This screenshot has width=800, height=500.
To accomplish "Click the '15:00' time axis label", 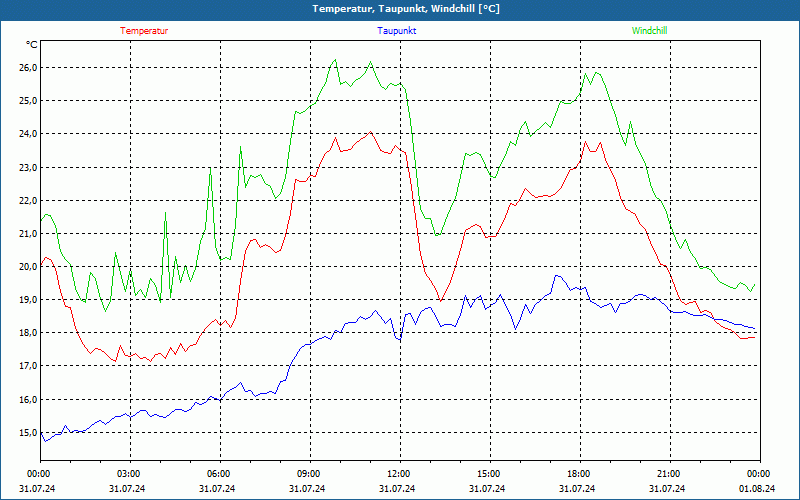I will tap(490, 474).
